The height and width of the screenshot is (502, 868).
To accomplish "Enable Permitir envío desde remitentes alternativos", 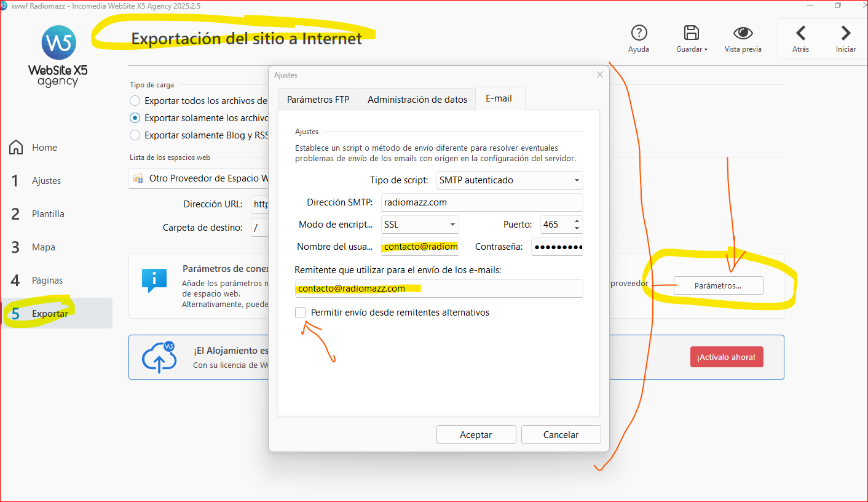I will click(x=300, y=313).
